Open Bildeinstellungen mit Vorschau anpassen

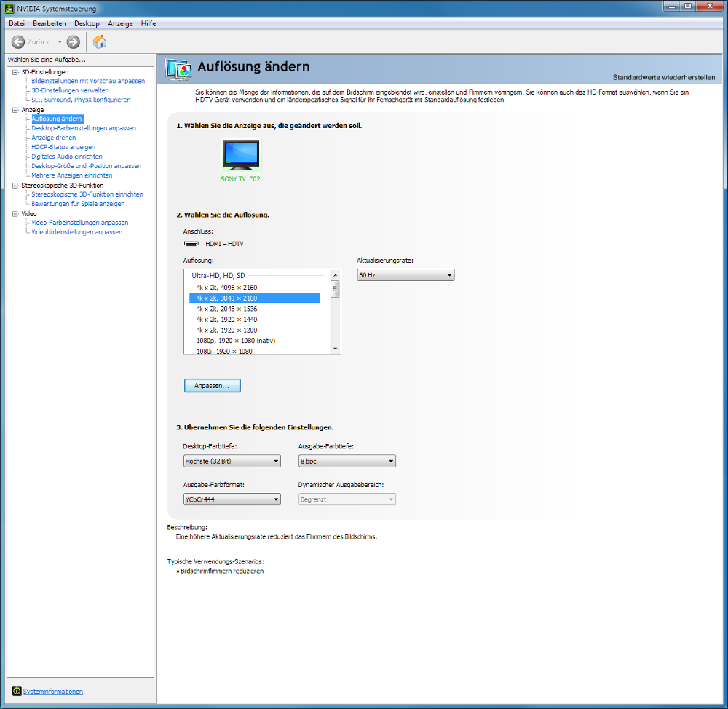click(88, 81)
